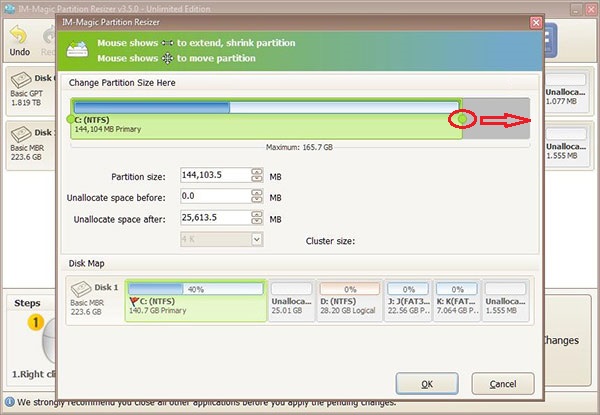Select K: 7.064 GB FAT partition
600x415 pixels.
[457, 301]
